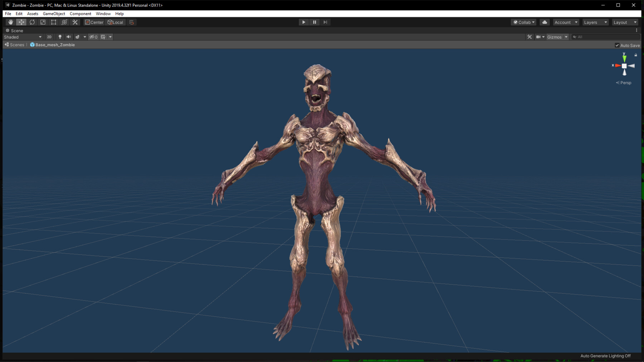Click the cloud services icon

tap(544, 22)
